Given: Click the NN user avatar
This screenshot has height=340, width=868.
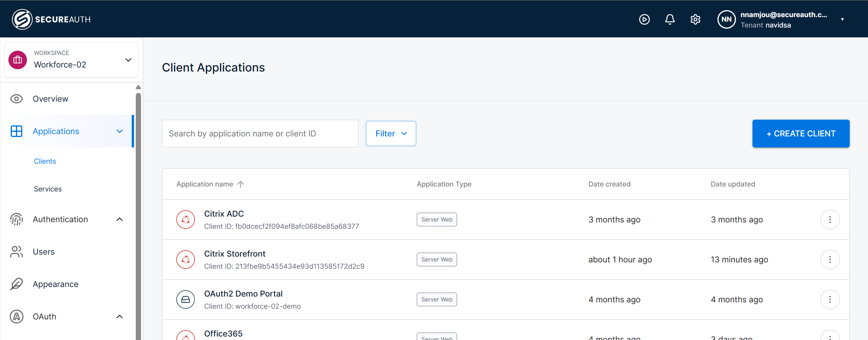Looking at the screenshot, I should [x=726, y=19].
